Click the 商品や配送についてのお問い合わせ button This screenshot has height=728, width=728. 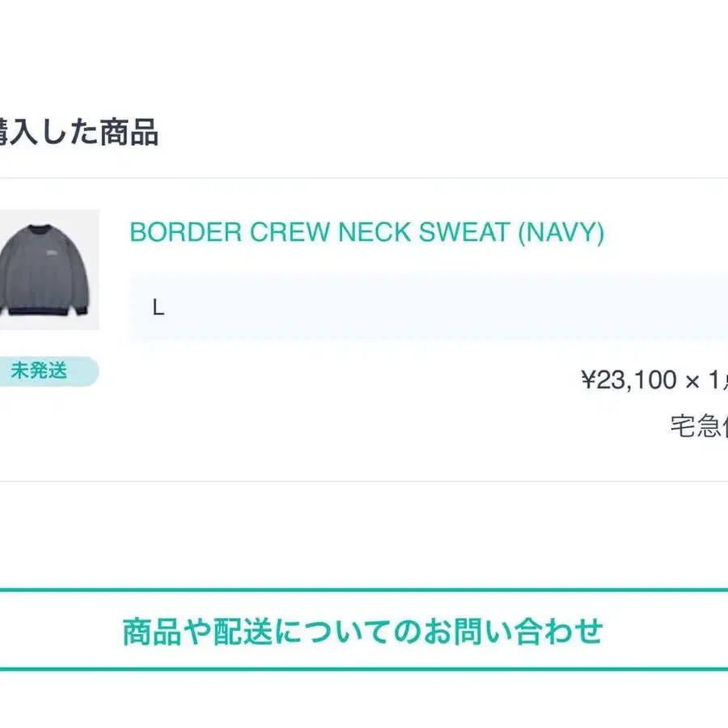coord(363,631)
